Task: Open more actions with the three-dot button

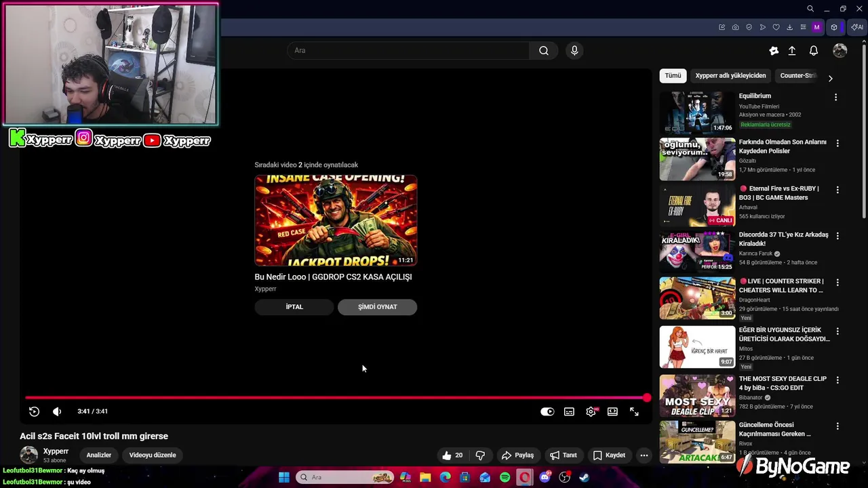Action: 644,455
